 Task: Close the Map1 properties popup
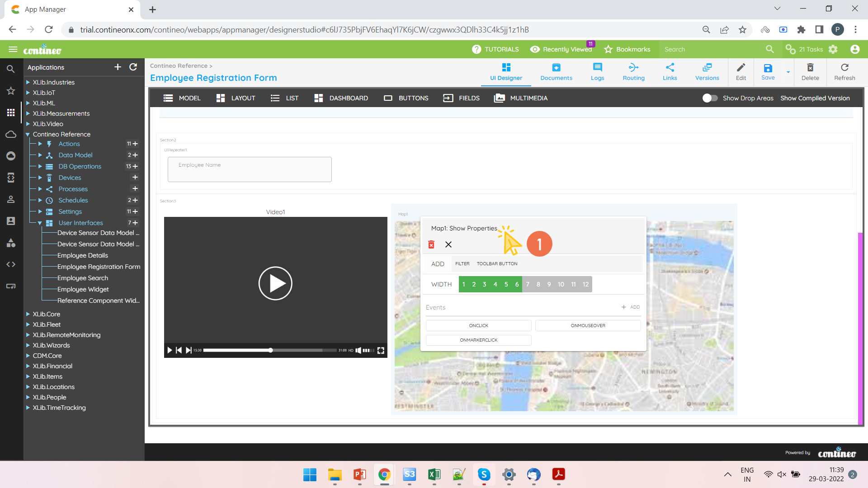[448, 244]
